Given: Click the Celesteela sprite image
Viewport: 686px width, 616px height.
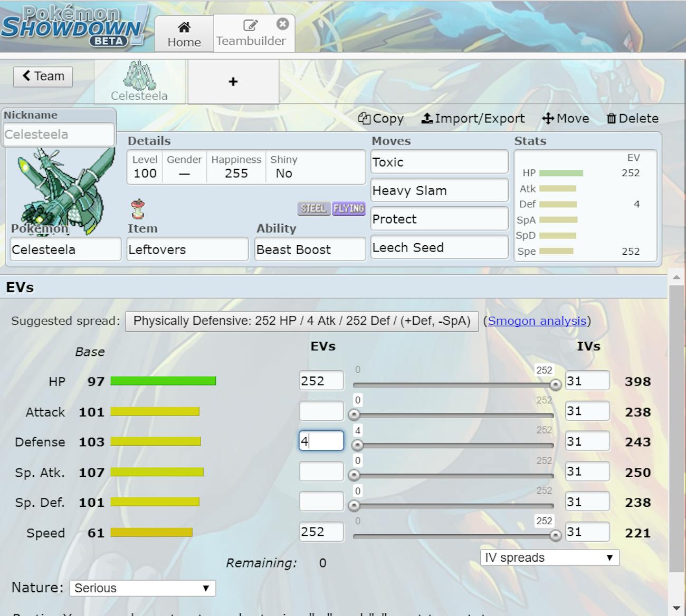Looking at the screenshot, I should 66,191.
